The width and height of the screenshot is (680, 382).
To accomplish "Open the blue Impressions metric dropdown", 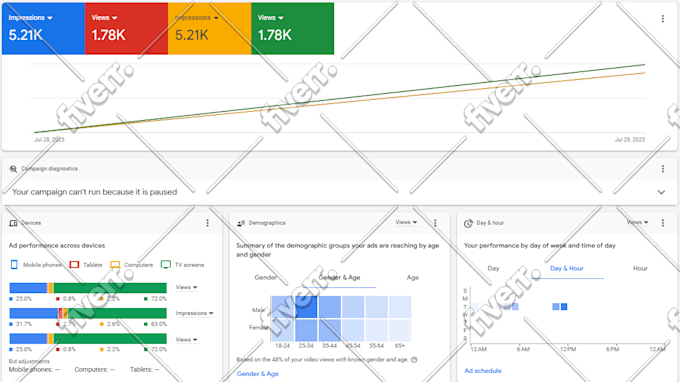I will tap(30, 18).
